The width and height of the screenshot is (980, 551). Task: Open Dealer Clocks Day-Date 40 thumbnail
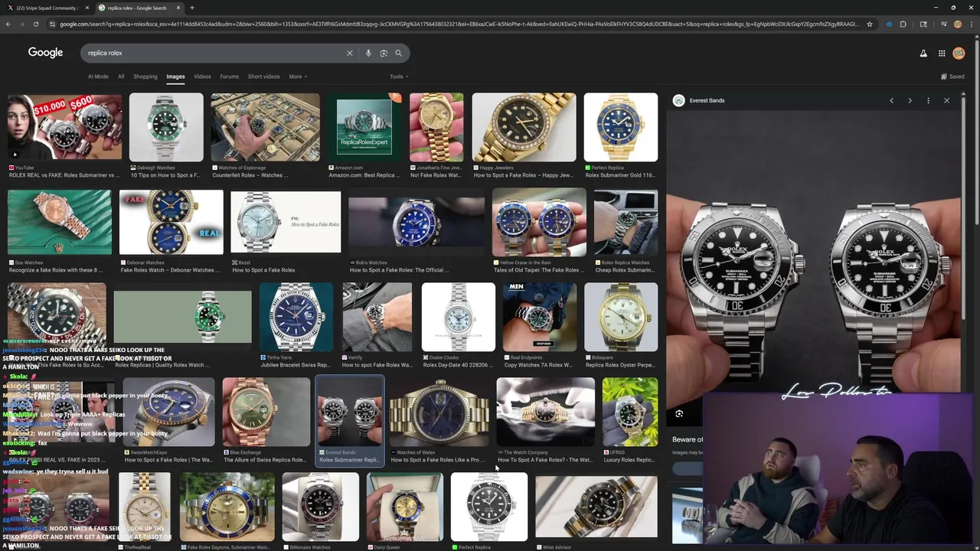(459, 317)
